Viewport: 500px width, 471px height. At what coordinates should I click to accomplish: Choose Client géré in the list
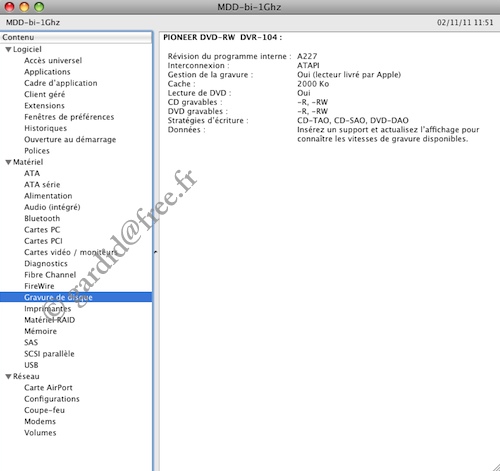click(45, 95)
